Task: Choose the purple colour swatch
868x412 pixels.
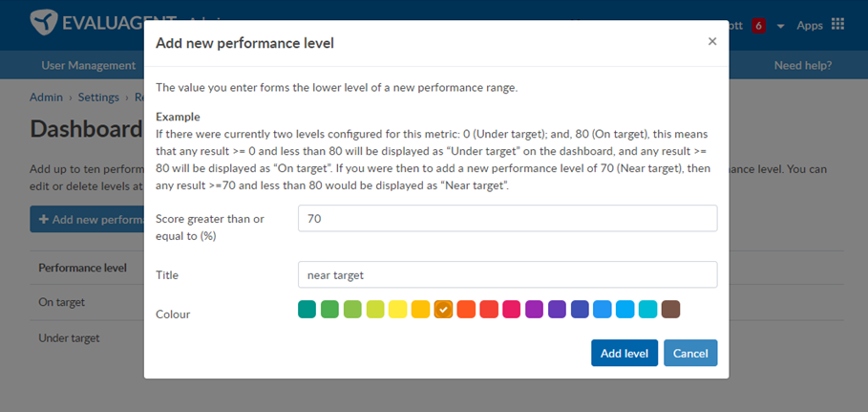Action: click(x=534, y=309)
